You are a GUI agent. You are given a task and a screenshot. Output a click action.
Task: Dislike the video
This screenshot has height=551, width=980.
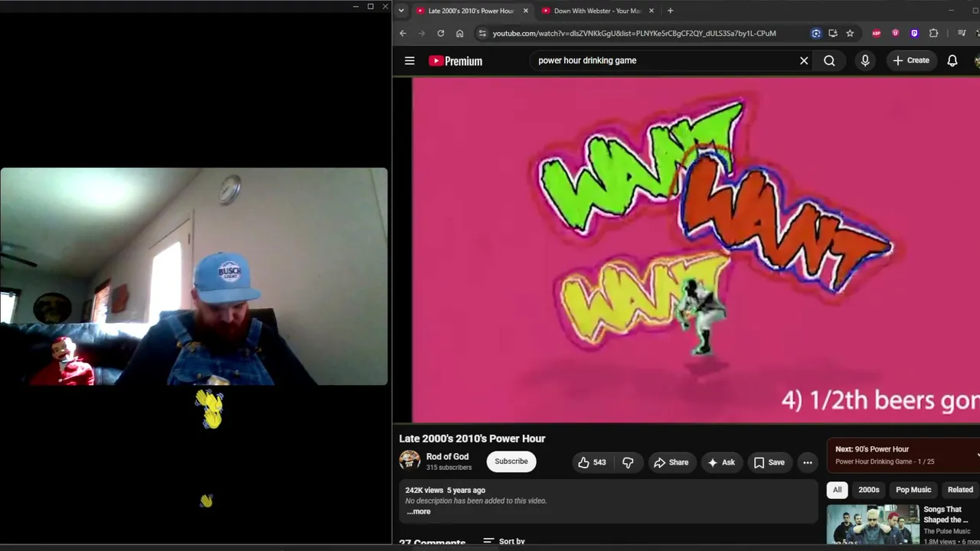[x=628, y=462]
